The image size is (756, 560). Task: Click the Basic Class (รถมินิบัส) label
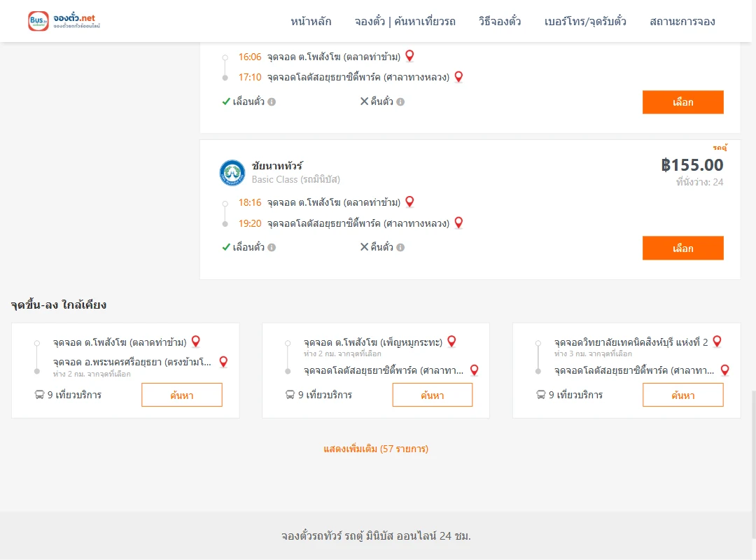click(295, 179)
